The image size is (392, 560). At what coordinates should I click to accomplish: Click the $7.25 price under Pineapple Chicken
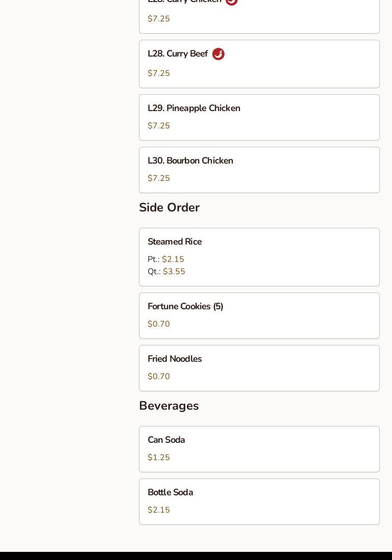pos(159,126)
